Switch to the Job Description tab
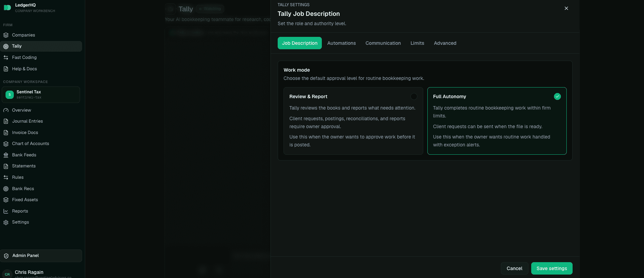Image resolution: width=644 pixels, height=278 pixels. pyautogui.click(x=300, y=43)
